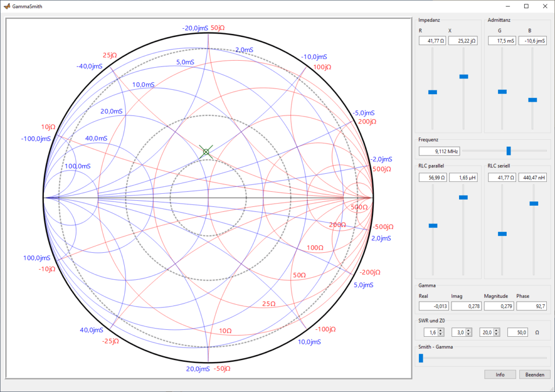The image size is (555, 392).
Task: Click the Frequenz slider handle
Action: click(508, 151)
